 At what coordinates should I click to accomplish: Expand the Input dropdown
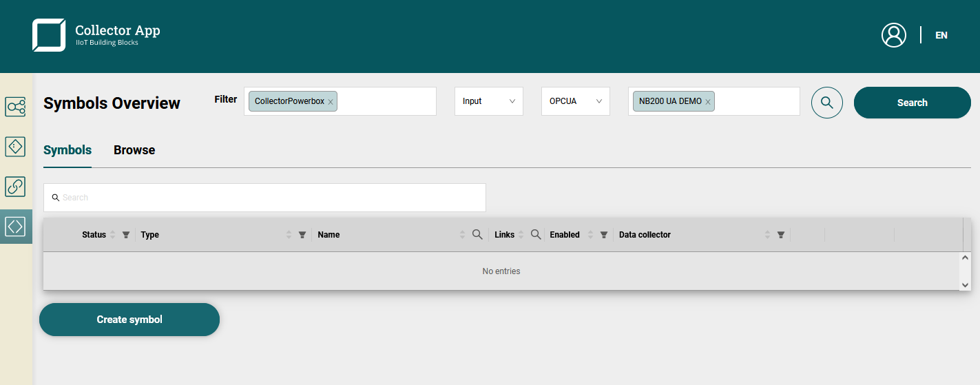coord(488,101)
